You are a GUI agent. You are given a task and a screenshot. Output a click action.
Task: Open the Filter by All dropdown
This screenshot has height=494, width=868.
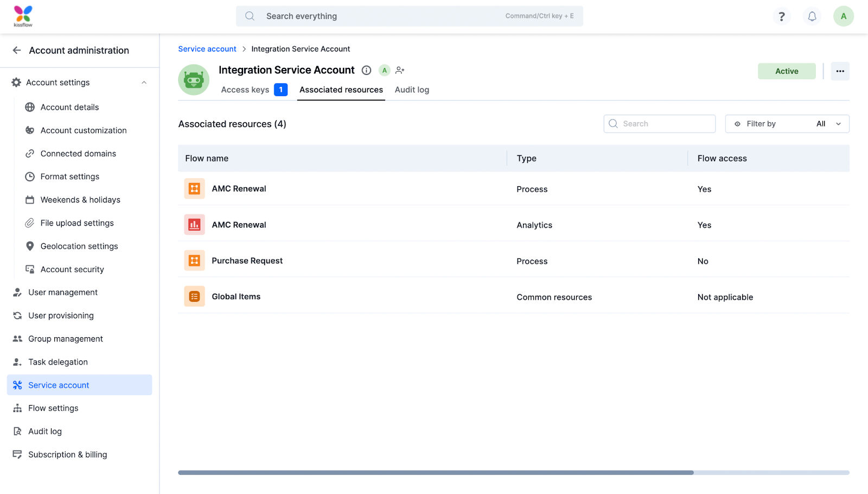[787, 124]
